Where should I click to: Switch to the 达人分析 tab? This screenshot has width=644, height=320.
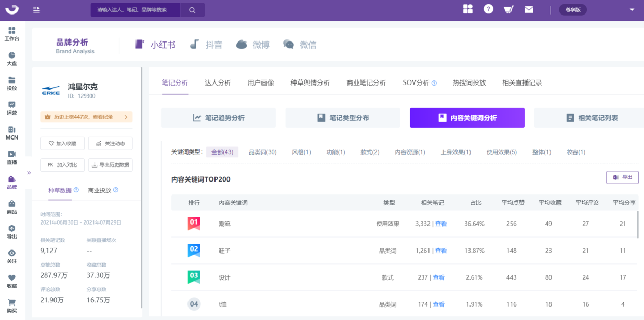[218, 83]
